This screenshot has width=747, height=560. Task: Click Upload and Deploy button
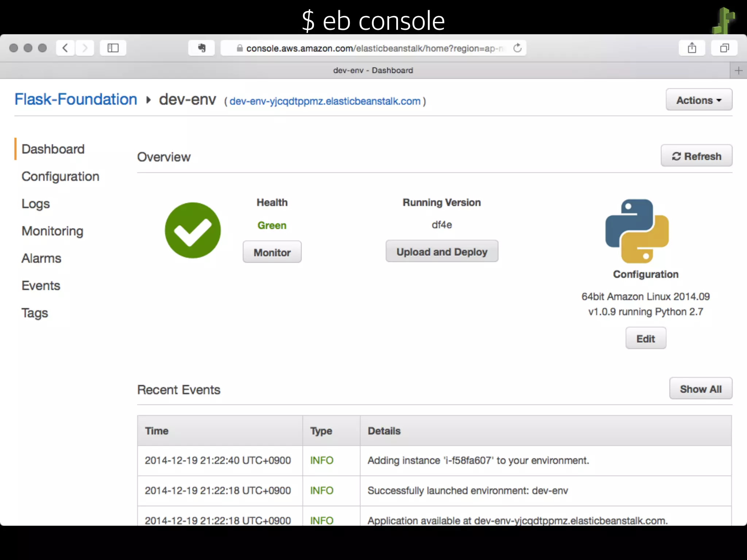pyautogui.click(x=442, y=251)
